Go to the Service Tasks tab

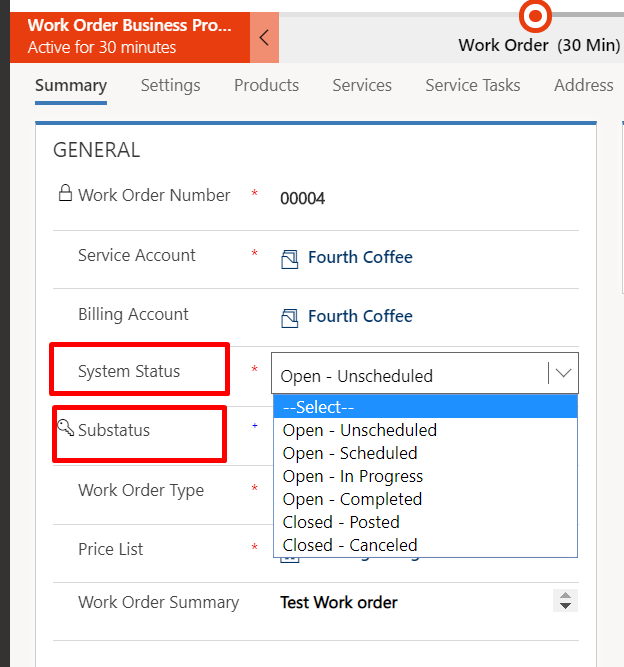472,85
